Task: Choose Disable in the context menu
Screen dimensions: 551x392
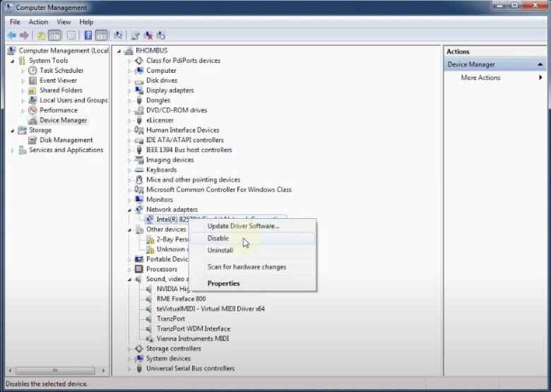Action: pyautogui.click(x=253, y=239)
